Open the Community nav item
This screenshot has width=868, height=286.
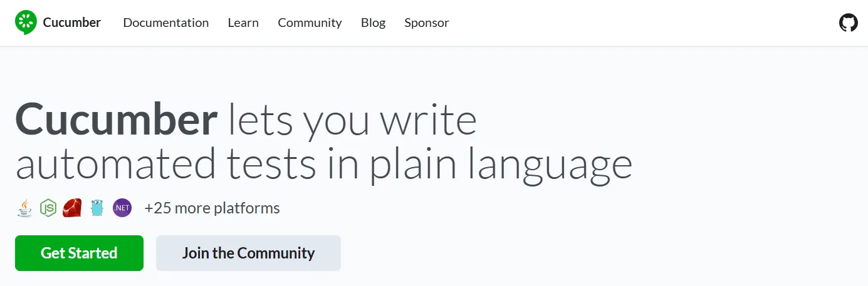(x=310, y=23)
